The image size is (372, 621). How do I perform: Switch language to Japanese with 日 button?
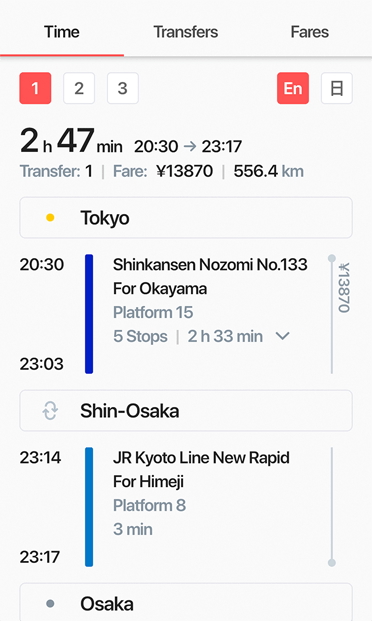click(337, 88)
